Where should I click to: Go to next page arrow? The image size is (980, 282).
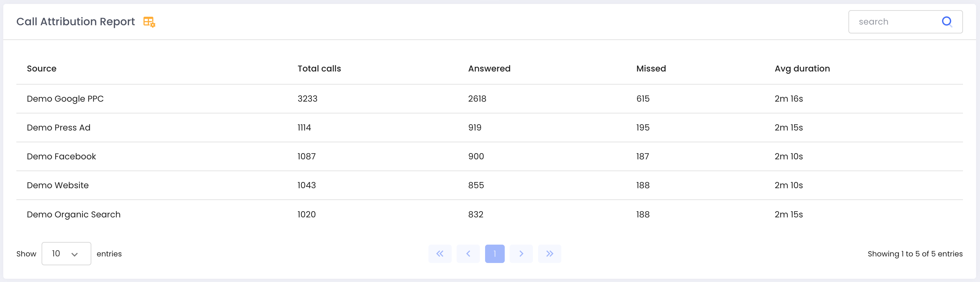tap(521, 254)
